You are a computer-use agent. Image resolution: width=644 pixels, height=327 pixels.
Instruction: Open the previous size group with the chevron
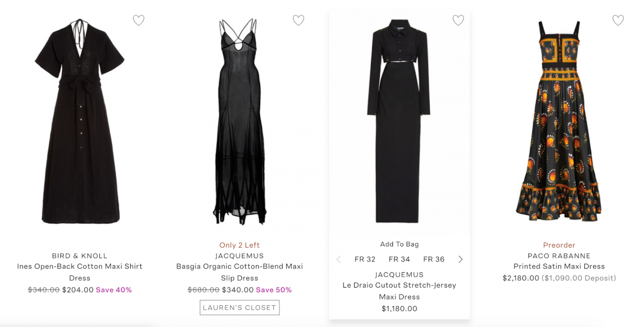click(x=339, y=260)
